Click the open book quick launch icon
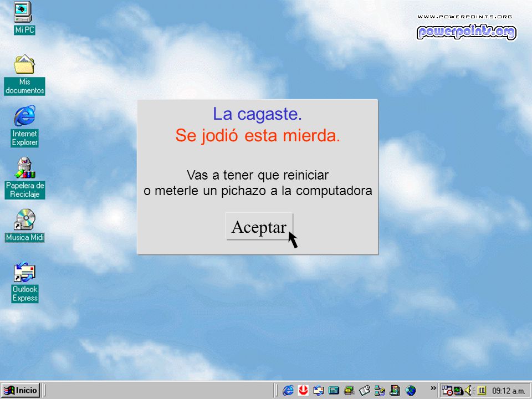The image size is (532, 399). point(365,391)
